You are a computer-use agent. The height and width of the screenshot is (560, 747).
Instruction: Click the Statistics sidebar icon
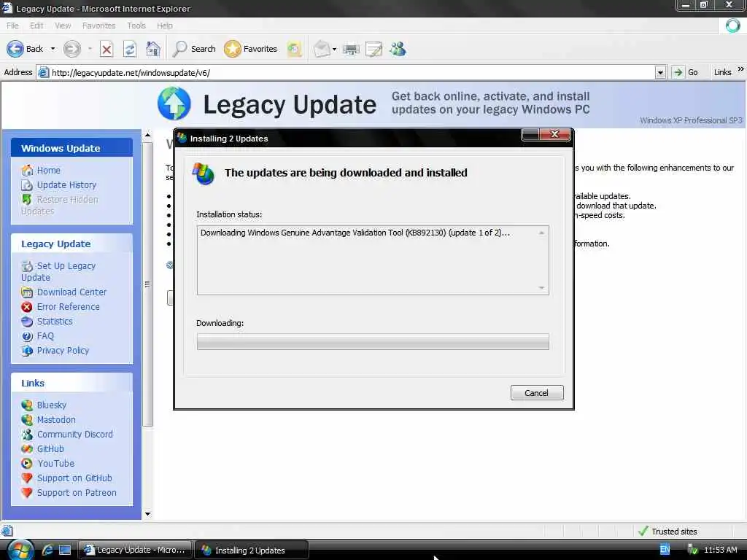(x=27, y=322)
